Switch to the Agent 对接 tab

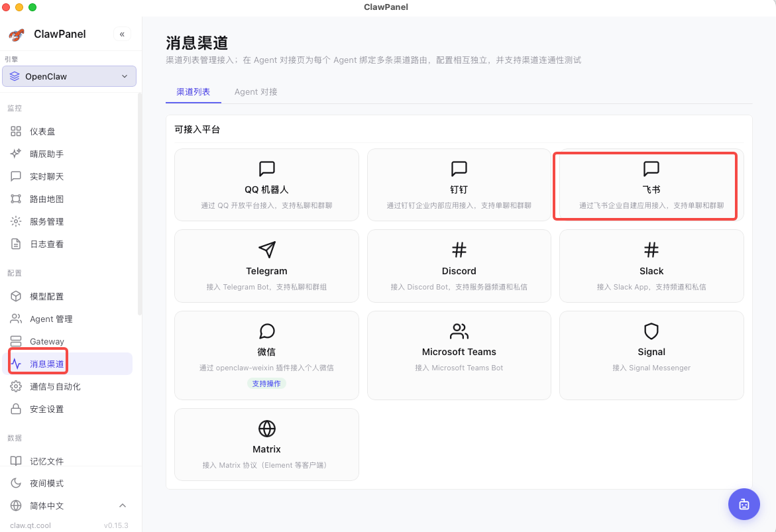click(x=256, y=91)
